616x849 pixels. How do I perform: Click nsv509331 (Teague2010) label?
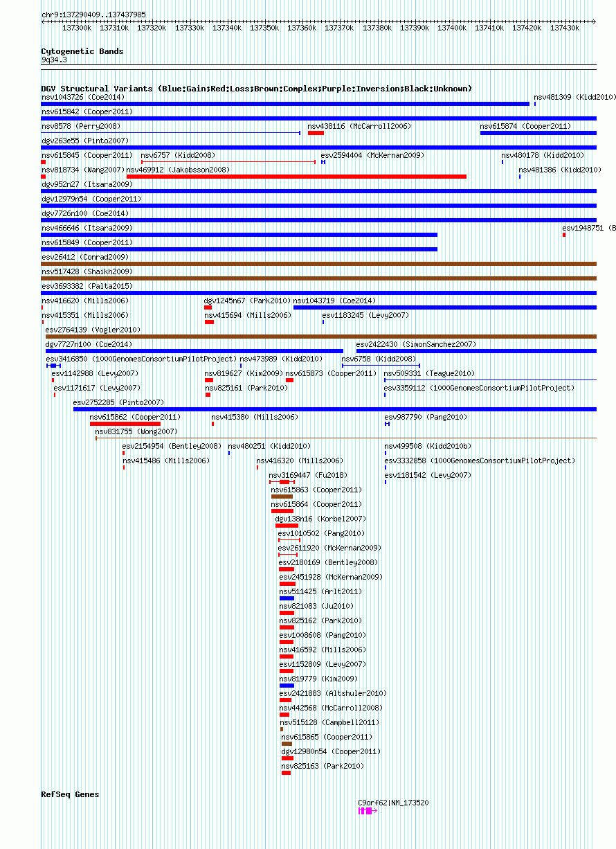coord(430,373)
